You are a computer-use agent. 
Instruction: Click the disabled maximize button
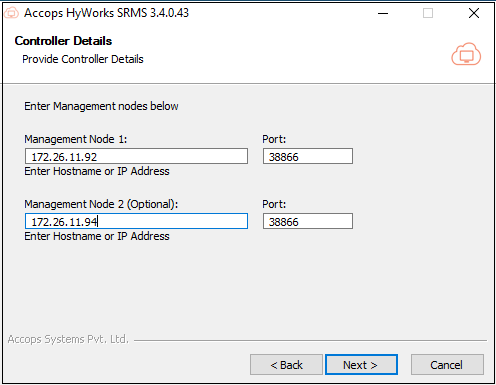pyautogui.click(x=428, y=13)
